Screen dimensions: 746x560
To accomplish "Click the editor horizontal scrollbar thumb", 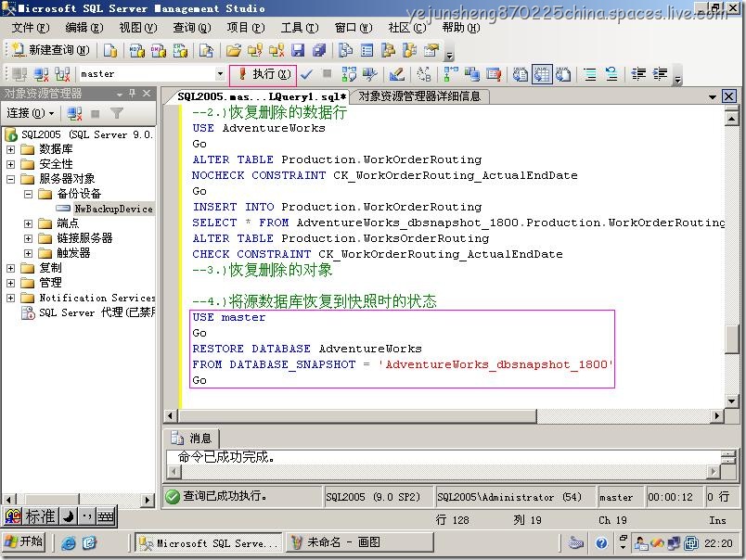I will coord(357,416).
